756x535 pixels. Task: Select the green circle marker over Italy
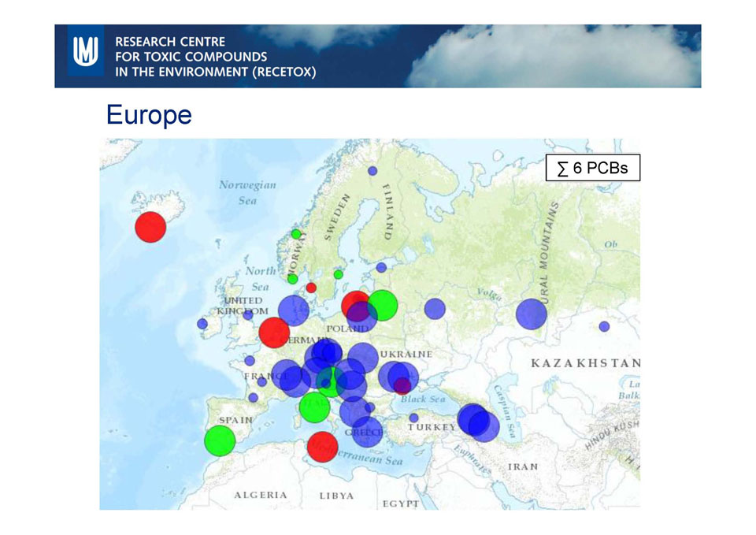click(314, 407)
